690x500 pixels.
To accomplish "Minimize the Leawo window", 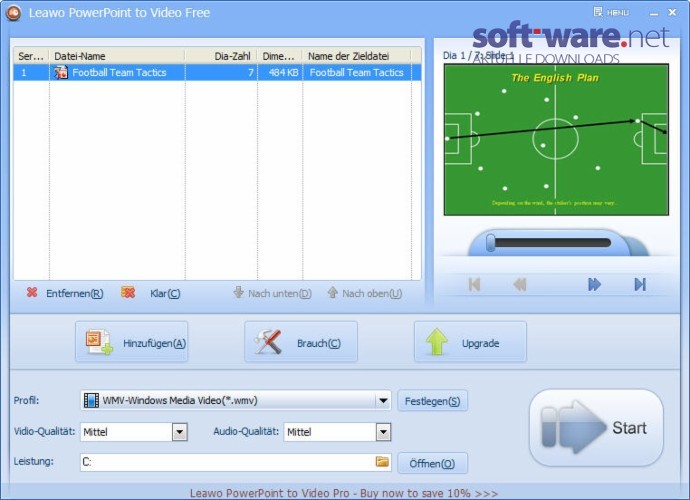I will [654, 13].
